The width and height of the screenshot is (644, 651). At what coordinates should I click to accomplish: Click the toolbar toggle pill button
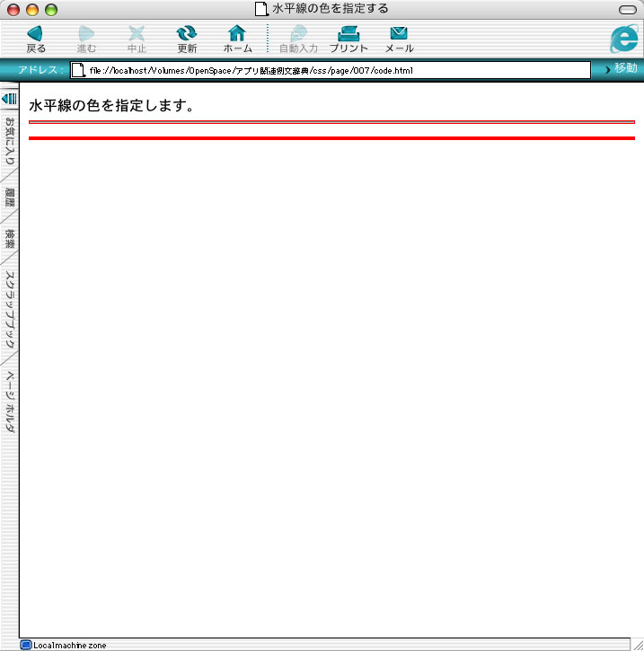coord(628,10)
